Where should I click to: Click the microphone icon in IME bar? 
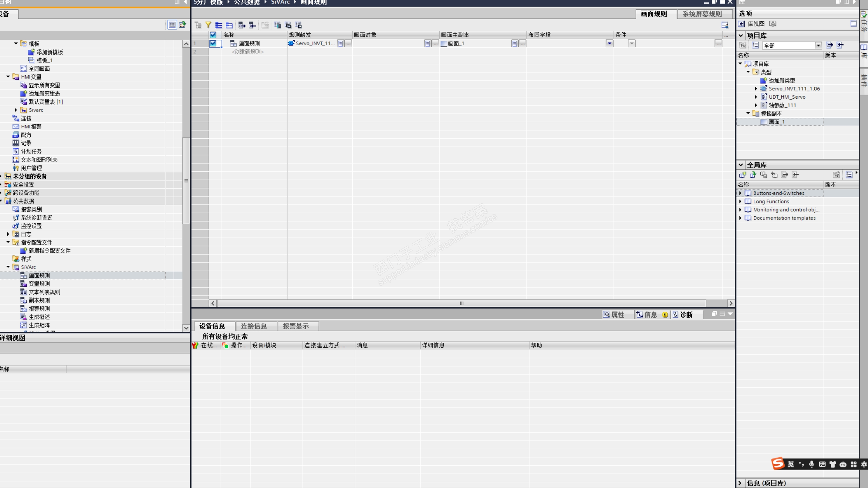(812, 464)
